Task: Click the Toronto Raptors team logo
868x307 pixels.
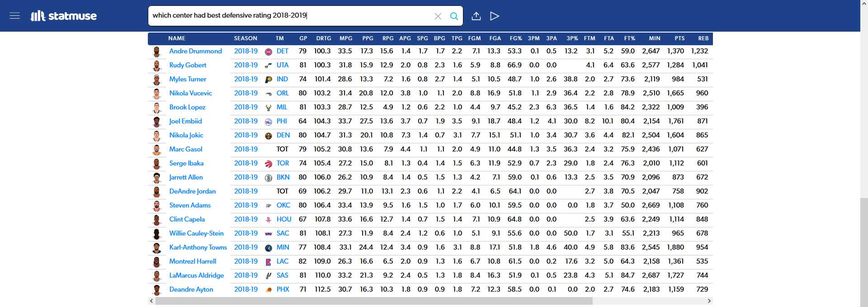Action: 268,164
